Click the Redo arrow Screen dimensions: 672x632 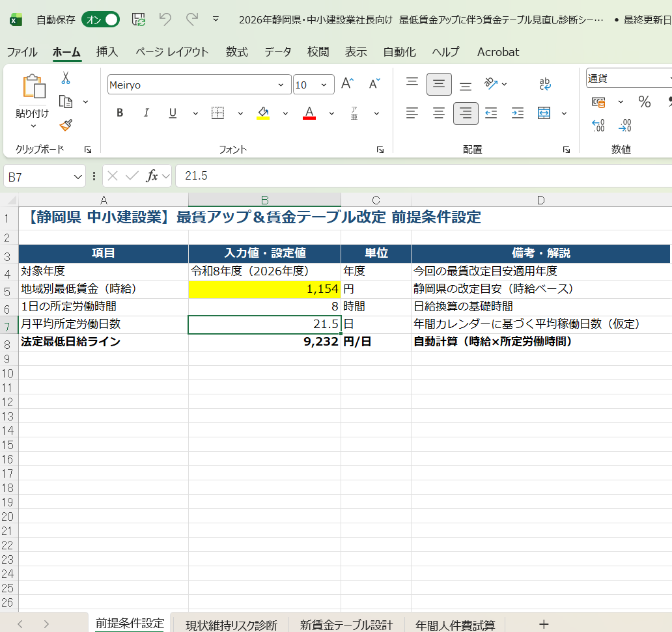point(191,20)
